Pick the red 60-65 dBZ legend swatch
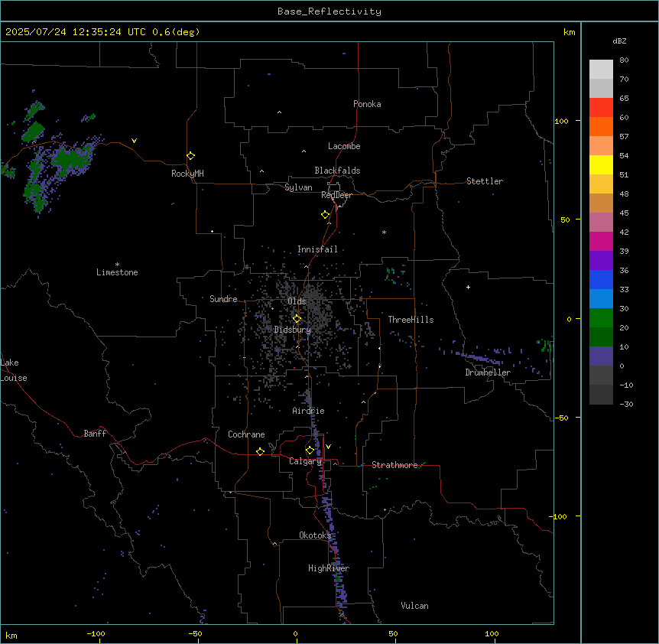The image size is (659, 644). 601,107
